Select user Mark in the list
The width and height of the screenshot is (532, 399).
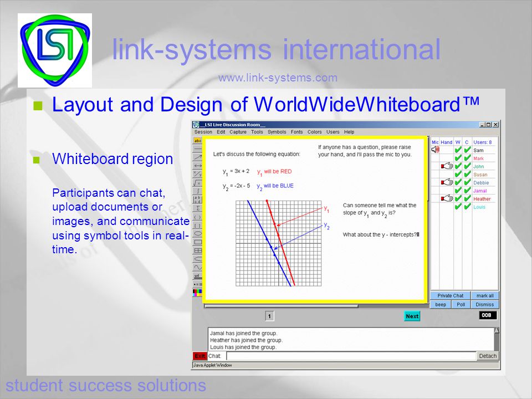click(478, 158)
